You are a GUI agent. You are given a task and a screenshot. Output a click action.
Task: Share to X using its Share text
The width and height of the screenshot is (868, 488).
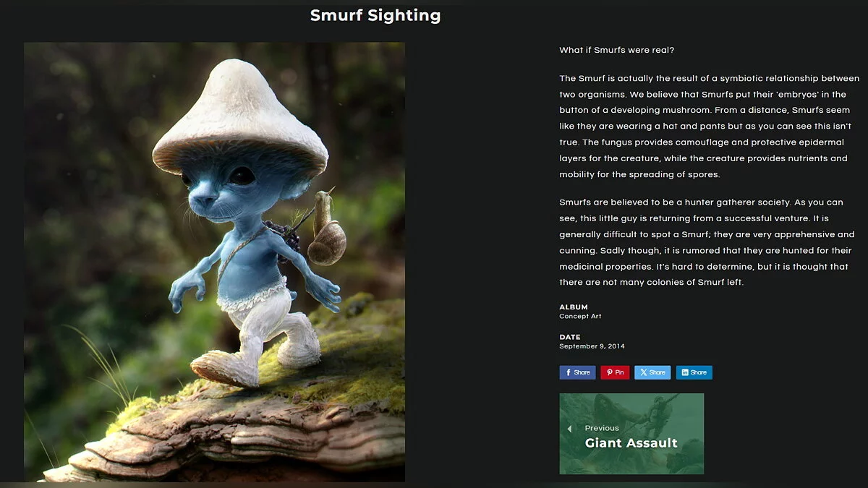coord(657,373)
